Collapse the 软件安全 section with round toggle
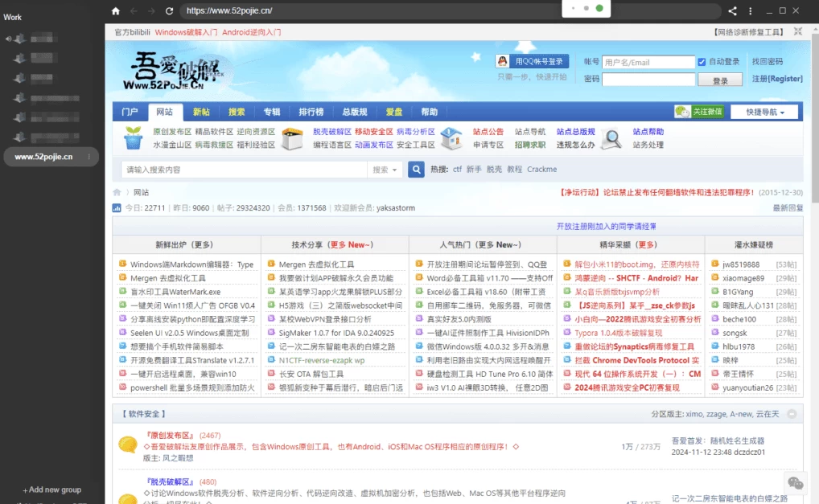 point(792,414)
